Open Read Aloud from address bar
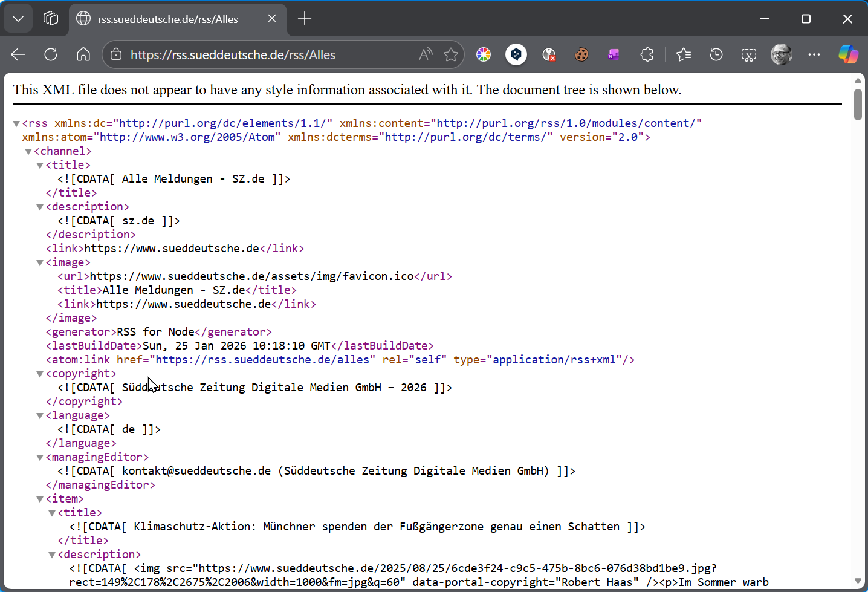 click(x=426, y=54)
